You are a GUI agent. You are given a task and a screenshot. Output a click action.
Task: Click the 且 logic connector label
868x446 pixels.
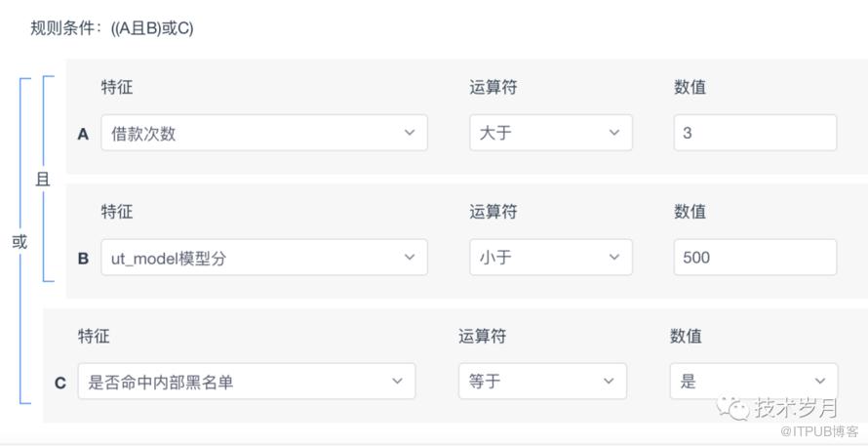coord(43,181)
